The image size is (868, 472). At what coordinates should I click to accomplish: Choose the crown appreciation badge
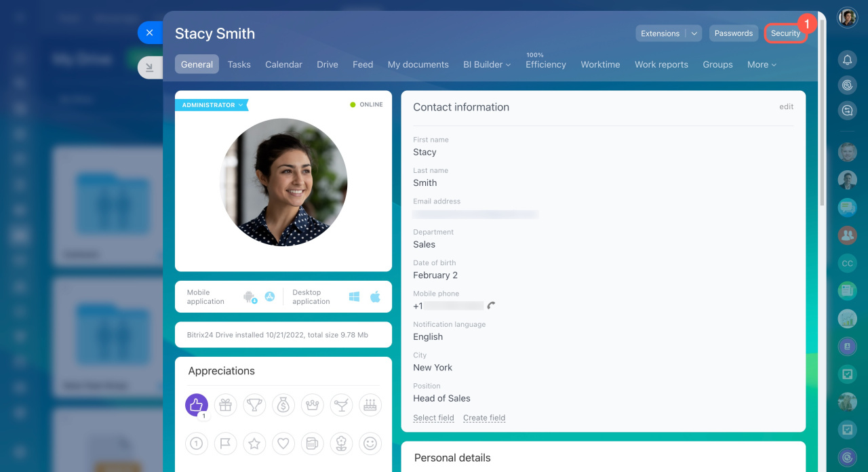tap(312, 405)
